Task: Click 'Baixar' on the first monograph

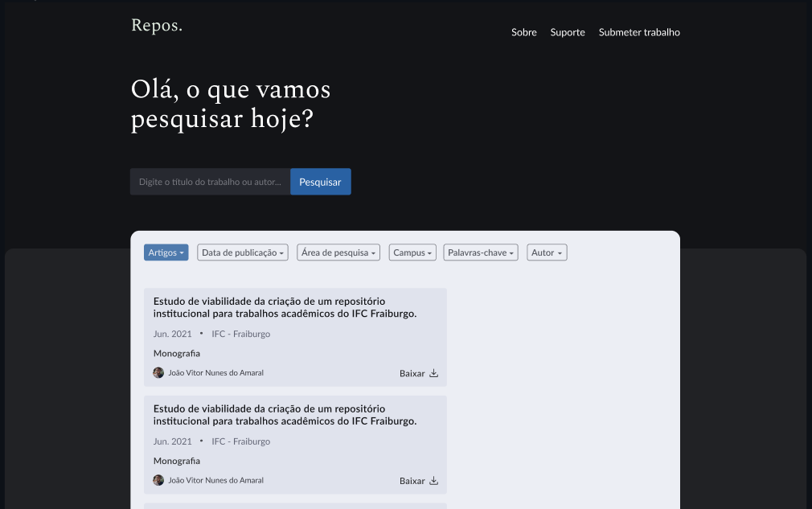Action: click(411, 372)
